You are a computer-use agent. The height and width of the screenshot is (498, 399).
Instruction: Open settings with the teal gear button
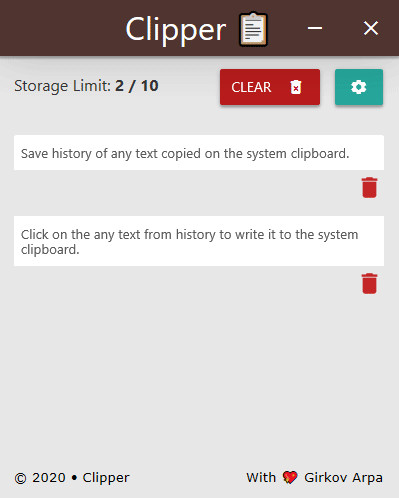pos(359,87)
